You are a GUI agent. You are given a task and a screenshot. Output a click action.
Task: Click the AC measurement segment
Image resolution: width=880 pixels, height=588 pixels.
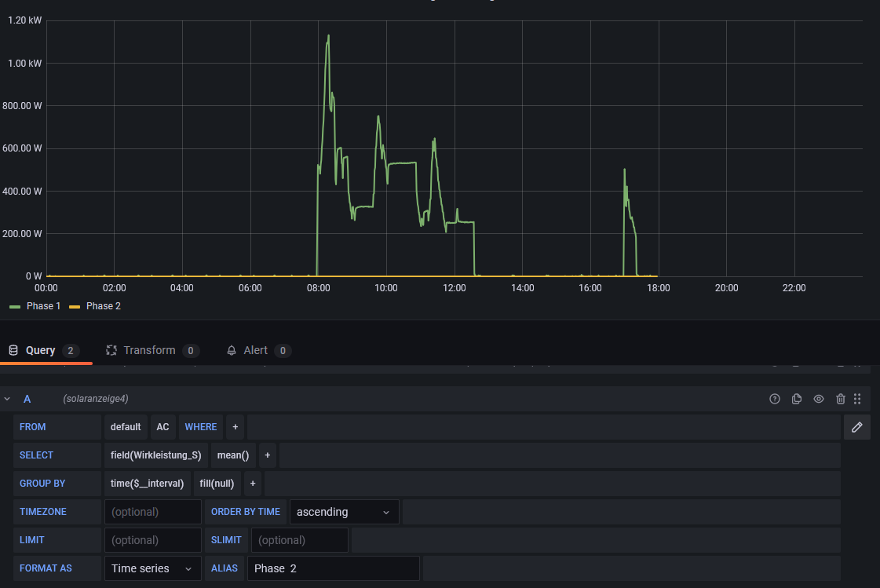click(x=162, y=427)
